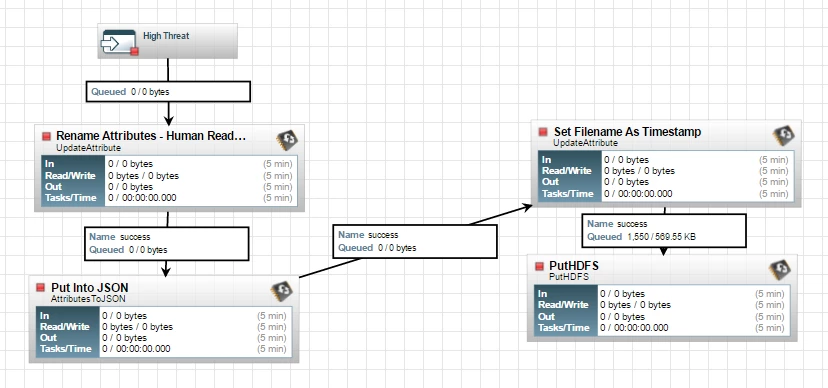Click In row of Set Filename As Timestamp stats
Viewport: 828px width, 388px height.
pyautogui.click(x=666, y=159)
